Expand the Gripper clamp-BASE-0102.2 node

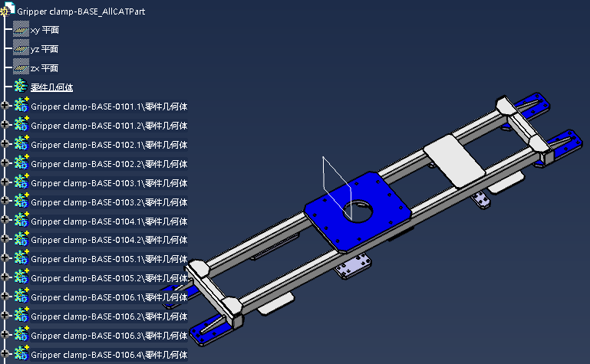click(x=5, y=163)
